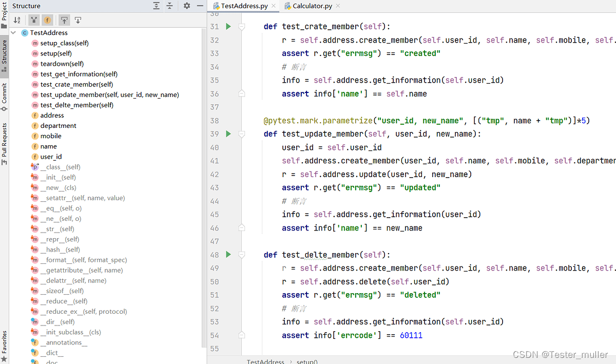Select __eq__(self, o) method

(61, 208)
